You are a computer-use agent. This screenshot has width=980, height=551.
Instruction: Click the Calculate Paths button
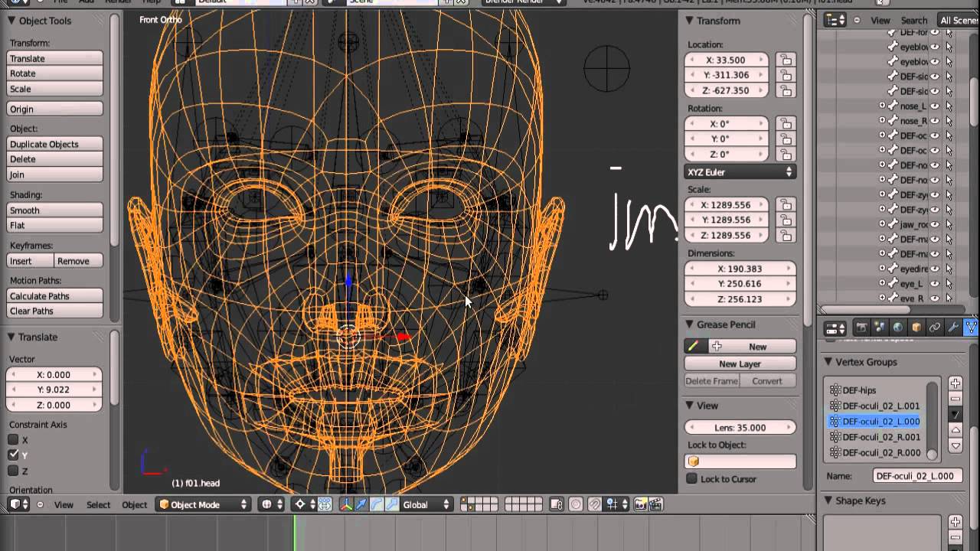pyautogui.click(x=54, y=296)
